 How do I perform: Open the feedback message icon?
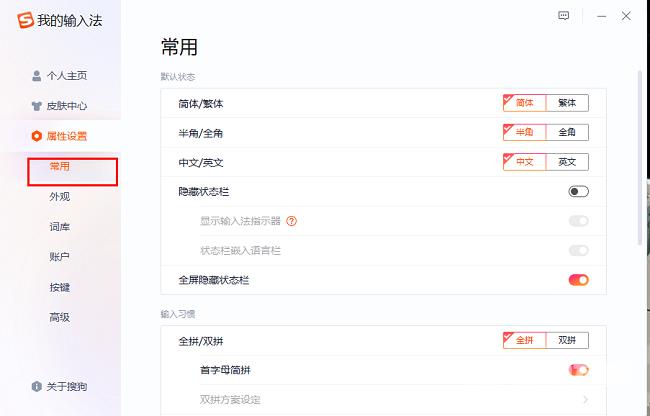563,16
